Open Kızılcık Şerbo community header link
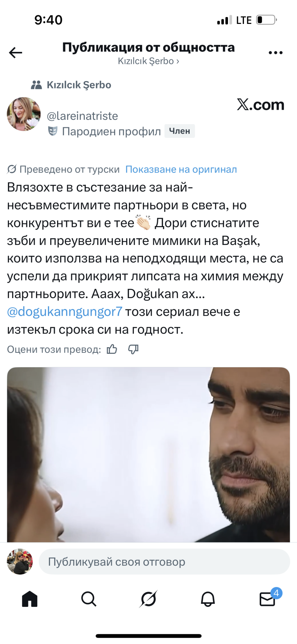 point(148,61)
